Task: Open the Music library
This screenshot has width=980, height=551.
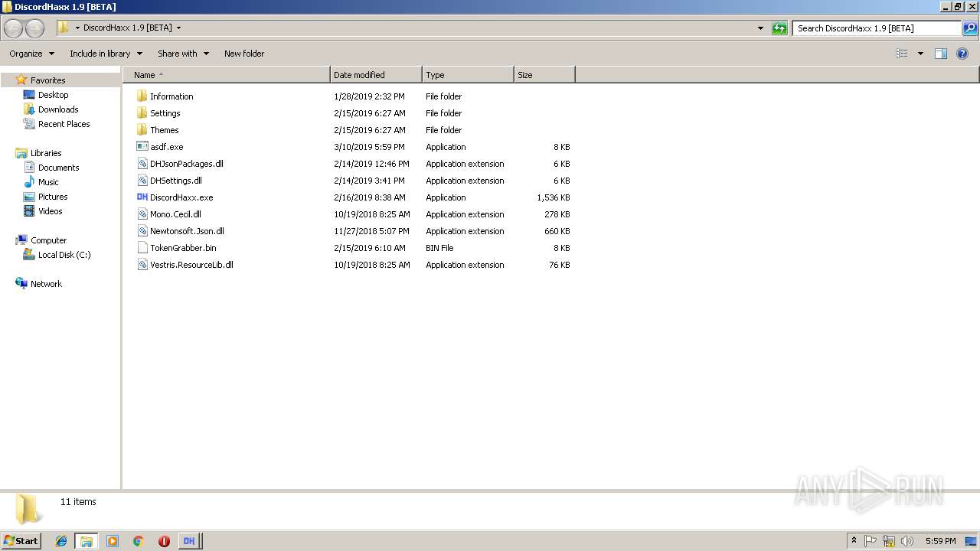Action: [48, 182]
